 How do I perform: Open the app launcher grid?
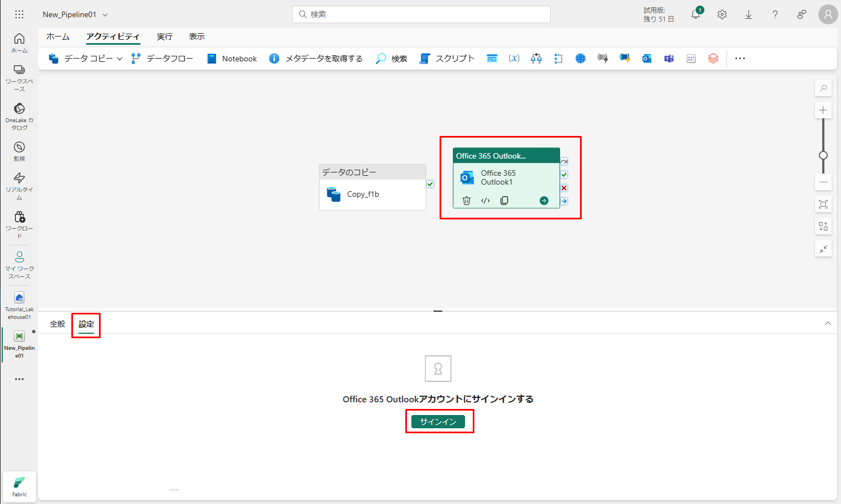click(x=19, y=14)
